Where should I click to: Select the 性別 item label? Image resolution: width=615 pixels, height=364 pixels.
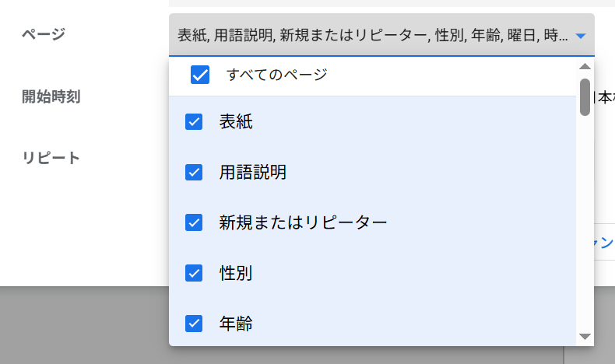(x=236, y=273)
